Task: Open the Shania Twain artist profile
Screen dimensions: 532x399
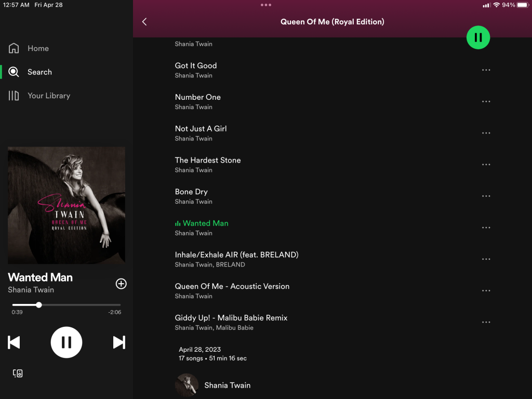Action: 227,385
